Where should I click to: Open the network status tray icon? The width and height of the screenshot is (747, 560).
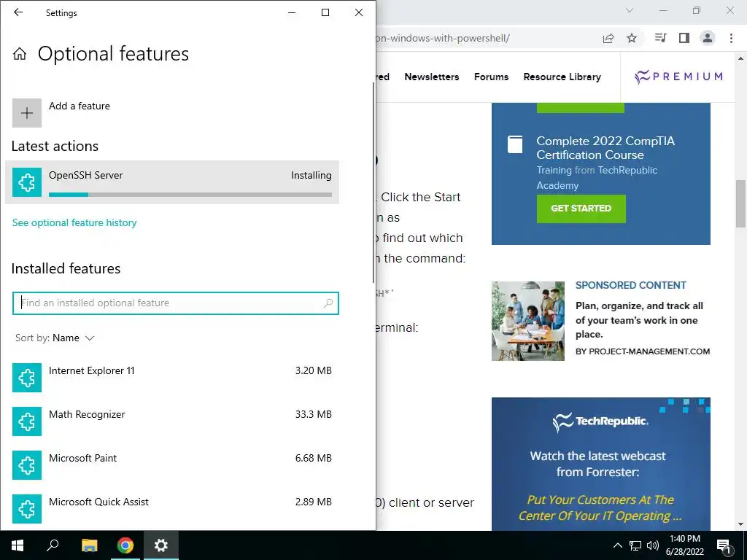635,545
